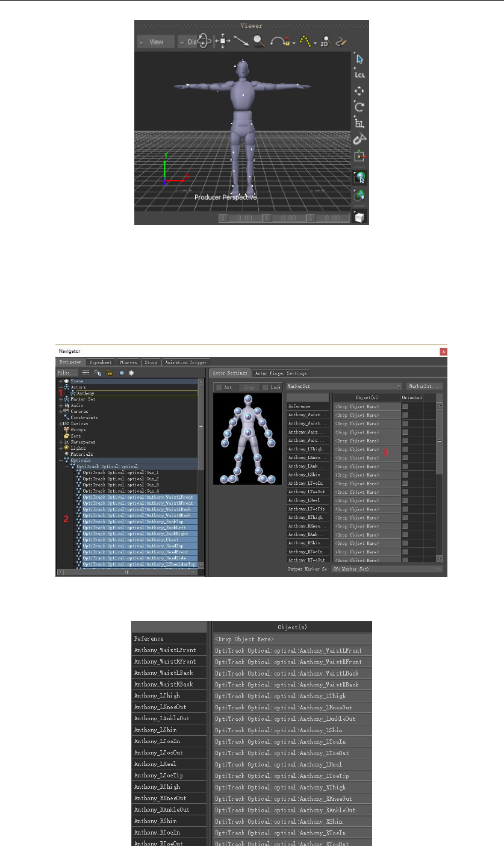504x846 pixels.
Task: Click the curved arrow camera roll tool
Action: pyautogui.click(x=280, y=42)
